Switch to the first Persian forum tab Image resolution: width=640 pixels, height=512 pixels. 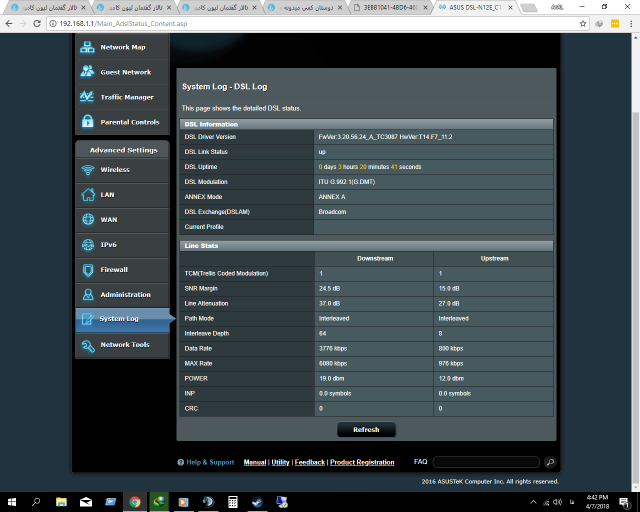click(x=49, y=7)
